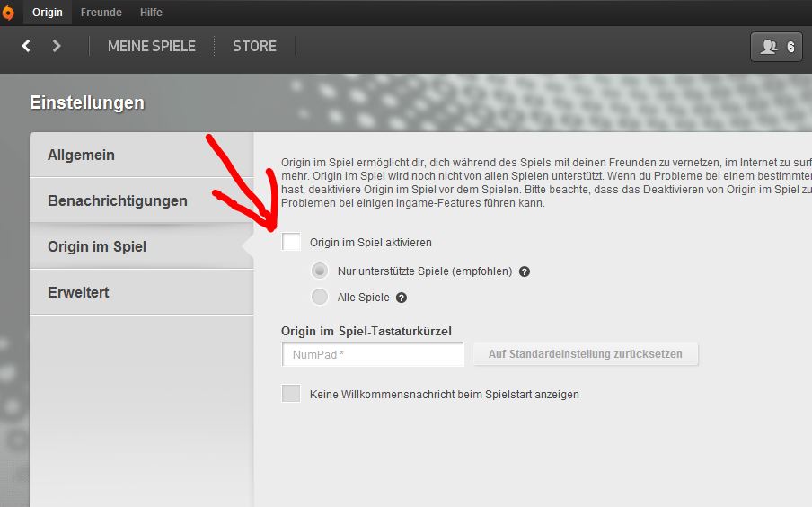Open the Allgemein settings tab

tap(141, 155)
